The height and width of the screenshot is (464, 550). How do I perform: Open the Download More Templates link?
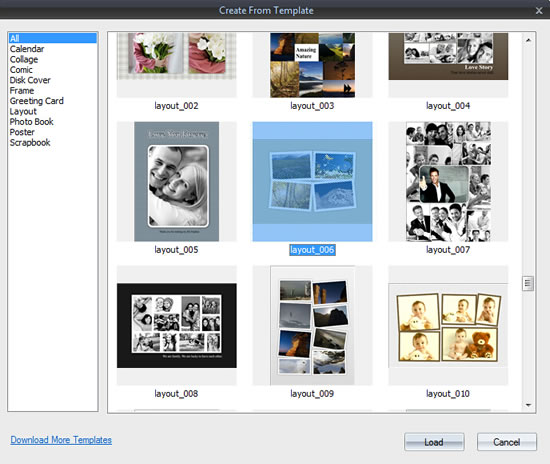[x=61, y=440]
